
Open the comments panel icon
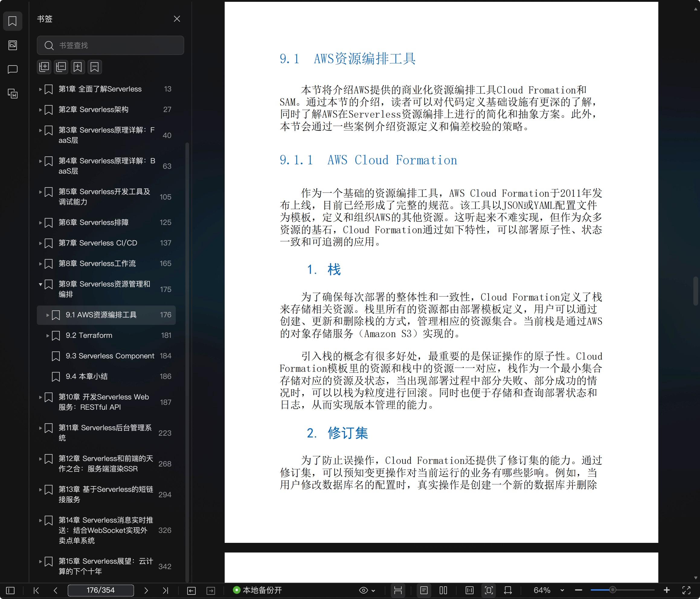[x=12, y=69]
